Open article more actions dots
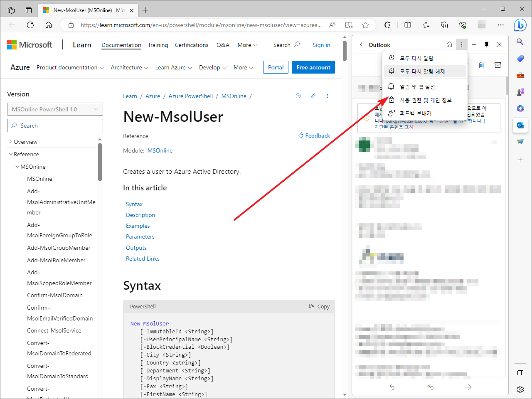532x399 pixels. pyautogui.click(x=328, y=96)
